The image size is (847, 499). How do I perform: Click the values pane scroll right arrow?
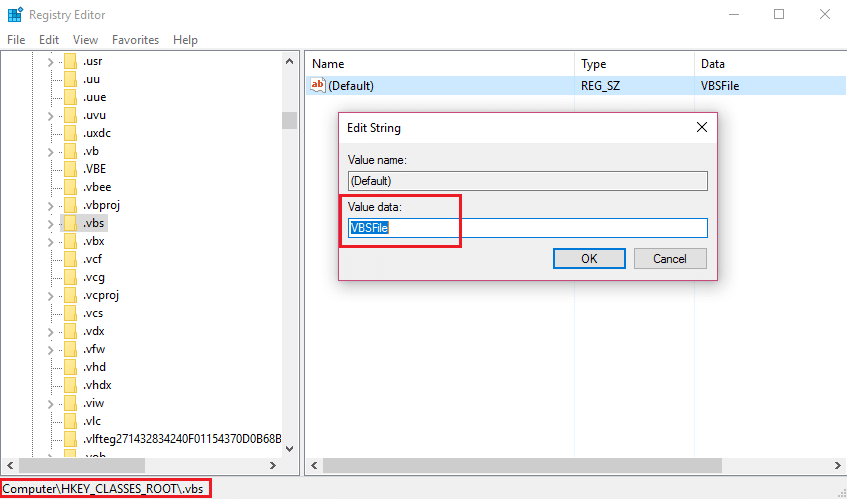(x=838, y=465)
